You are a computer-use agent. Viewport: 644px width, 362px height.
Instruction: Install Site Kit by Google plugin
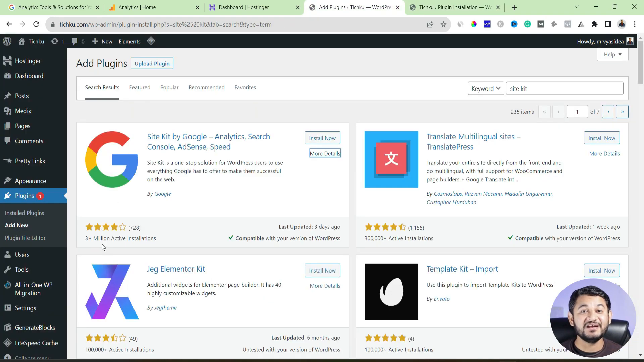click(322, 138)
